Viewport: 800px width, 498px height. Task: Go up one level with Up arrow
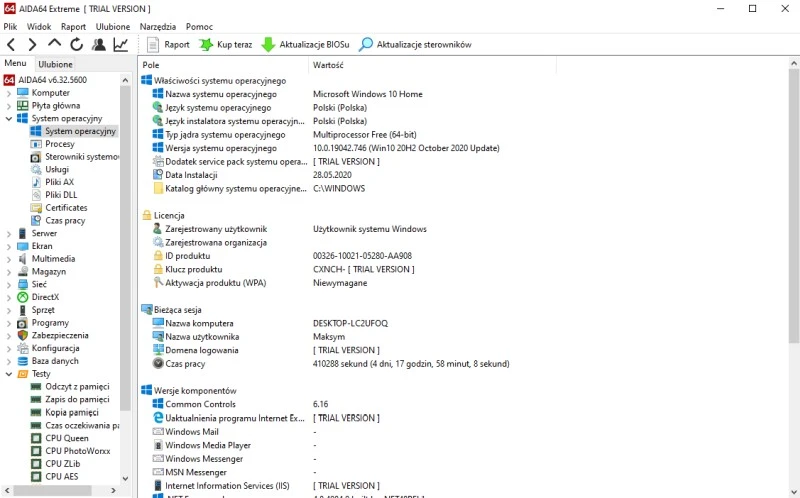(x=54, y=44)
